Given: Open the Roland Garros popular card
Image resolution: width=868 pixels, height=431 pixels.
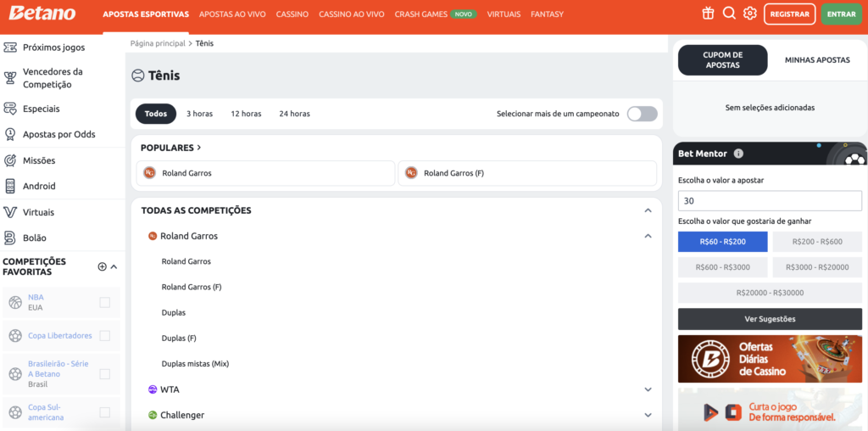Looking at the screenshot, I should point(265,173).
